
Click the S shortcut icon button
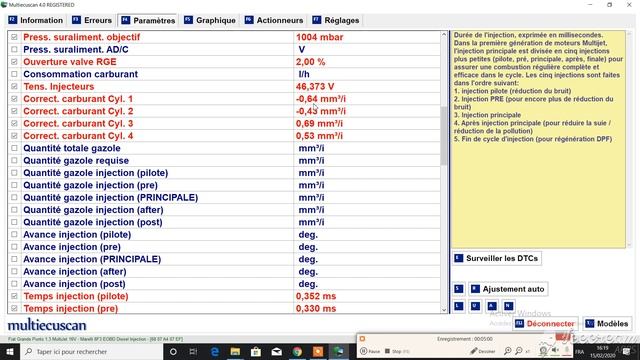tap(459, 289)
